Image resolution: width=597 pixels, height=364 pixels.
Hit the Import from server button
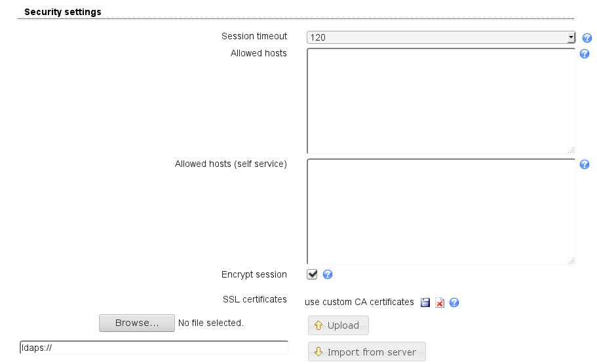point(366,352)
